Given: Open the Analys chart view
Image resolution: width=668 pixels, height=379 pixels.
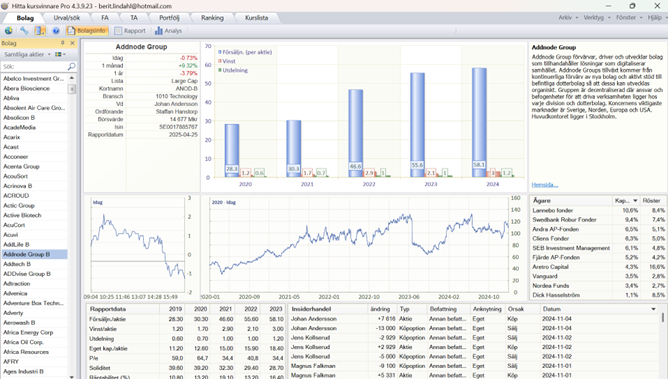Looking at the screenshot, I should (168, 31).
